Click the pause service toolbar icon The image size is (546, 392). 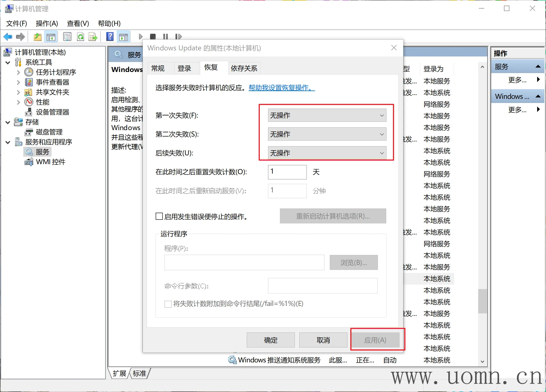[x=166, y=37]
